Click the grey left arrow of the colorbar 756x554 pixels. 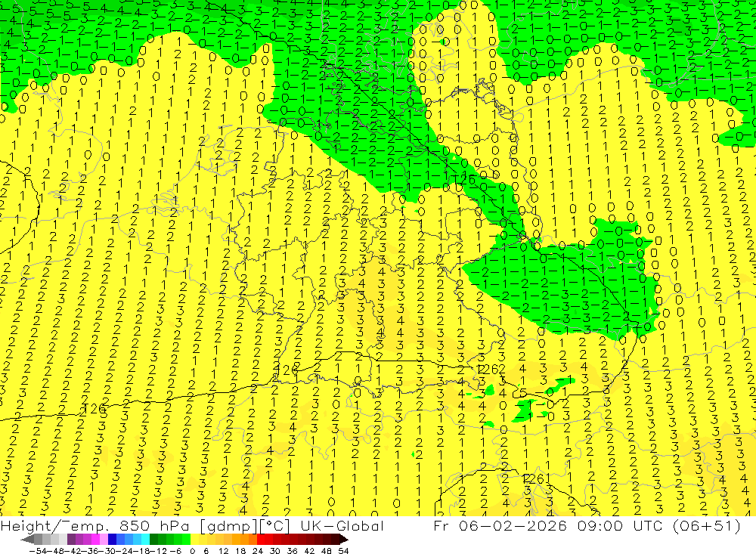[28, 539]
